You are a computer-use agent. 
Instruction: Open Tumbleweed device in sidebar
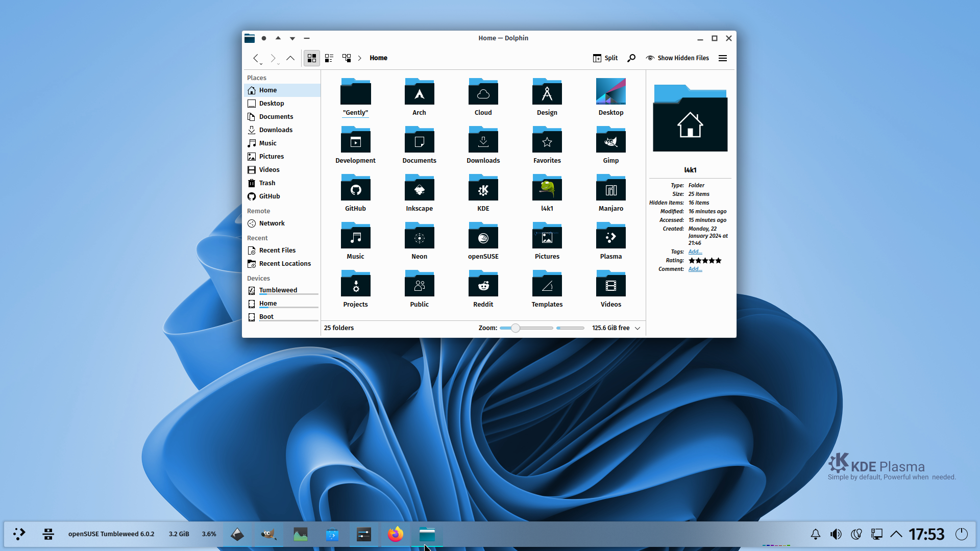click(x=282, y=290)
